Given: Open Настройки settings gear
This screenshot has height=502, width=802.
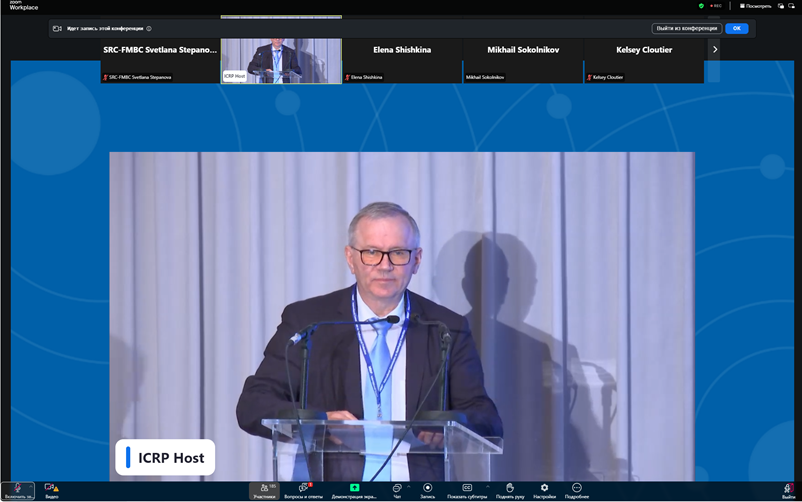Looking at the screenshot, I should 544,489.
